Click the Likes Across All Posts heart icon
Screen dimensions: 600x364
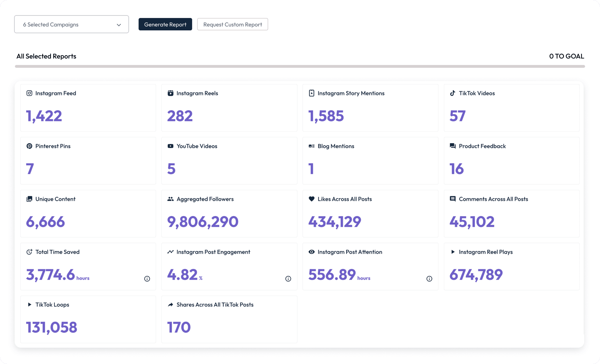point(312,199)
